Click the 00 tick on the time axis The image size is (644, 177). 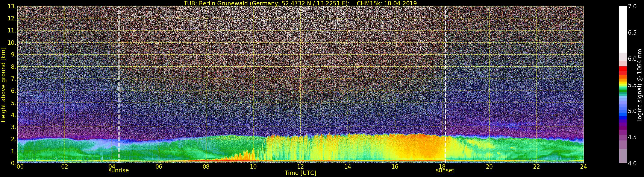point(20,167)
